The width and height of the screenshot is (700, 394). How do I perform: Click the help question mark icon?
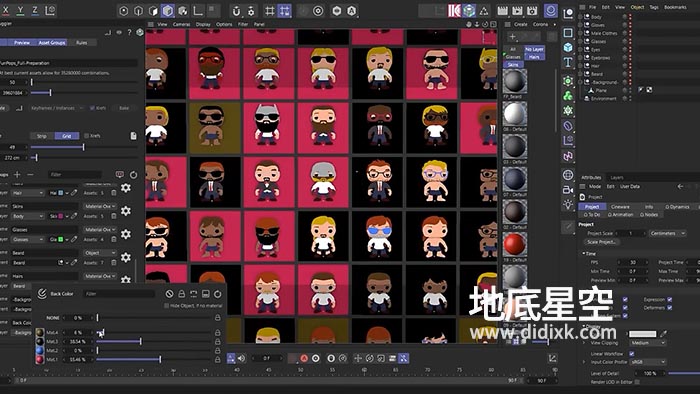click(129, 32)
